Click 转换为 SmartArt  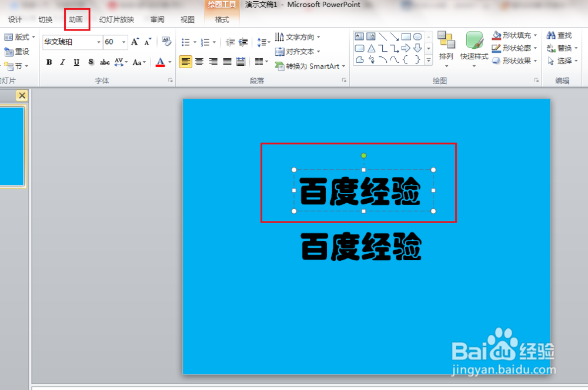[310, 66]
